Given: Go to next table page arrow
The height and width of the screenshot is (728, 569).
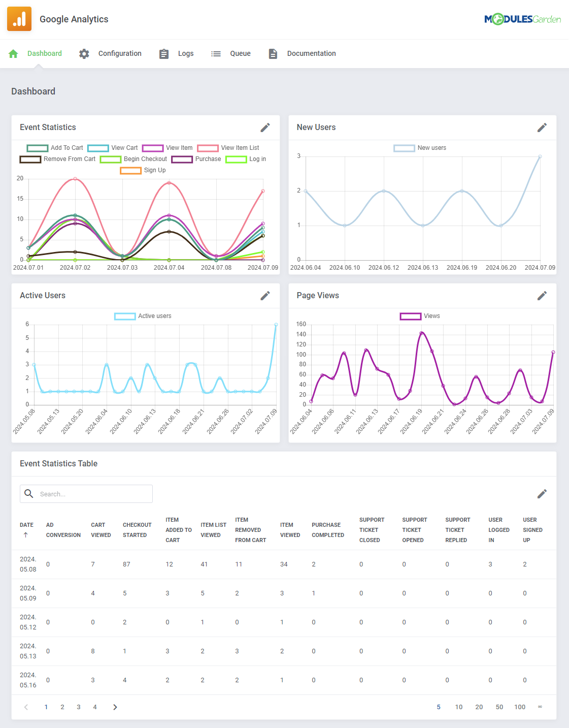Looking at the screenshot, I should click(x=115, y=707).
